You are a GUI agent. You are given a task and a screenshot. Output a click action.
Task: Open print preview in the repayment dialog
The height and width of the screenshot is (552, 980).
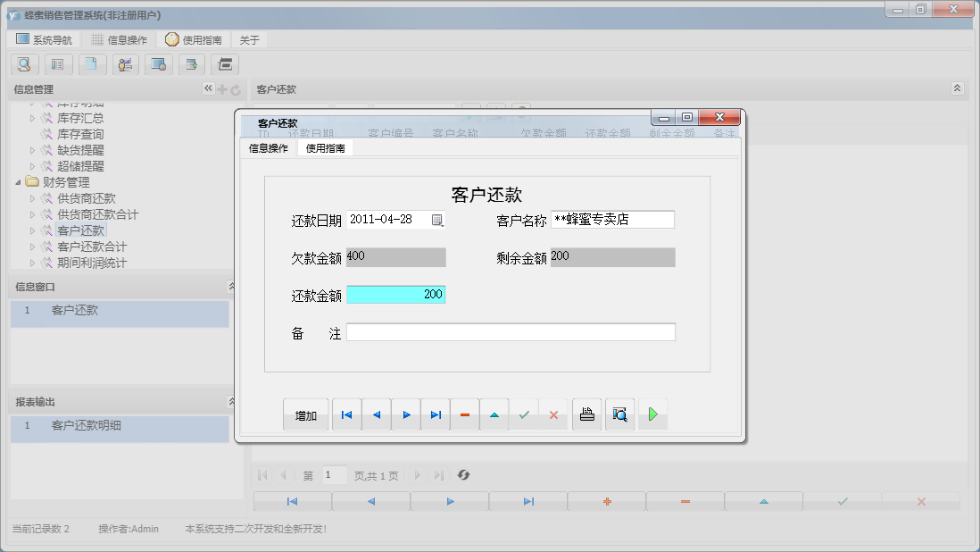click(x=620, y=414)
